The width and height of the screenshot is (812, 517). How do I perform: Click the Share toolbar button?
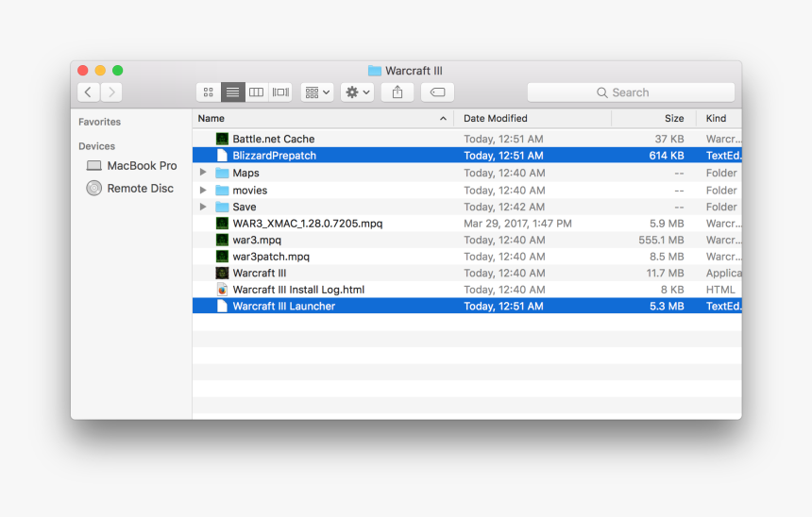pyautogui.click(x=398, y=92)
